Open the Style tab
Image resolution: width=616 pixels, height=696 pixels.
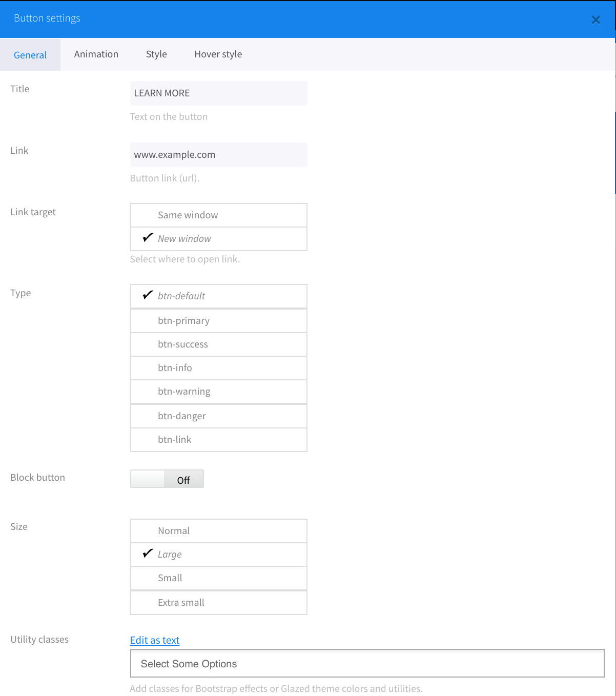[156, 54]
